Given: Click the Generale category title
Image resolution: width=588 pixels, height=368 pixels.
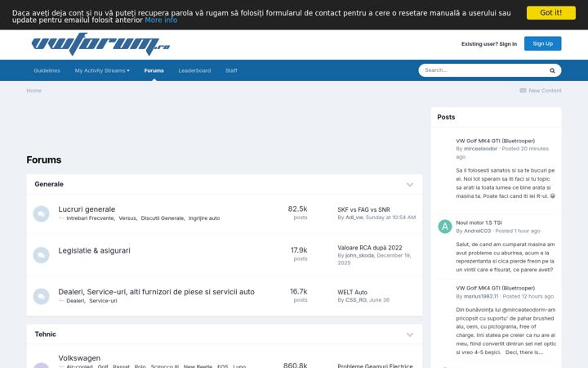Looking at the screenshot, I should click(49, 184).
